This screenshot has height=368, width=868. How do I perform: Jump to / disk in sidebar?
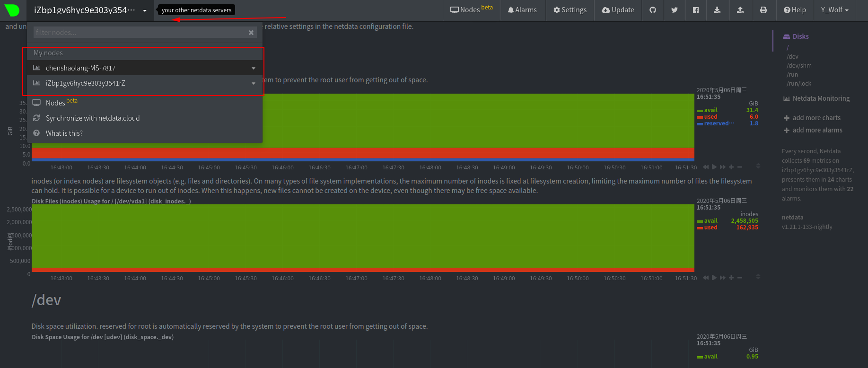[x=788, y=48]
